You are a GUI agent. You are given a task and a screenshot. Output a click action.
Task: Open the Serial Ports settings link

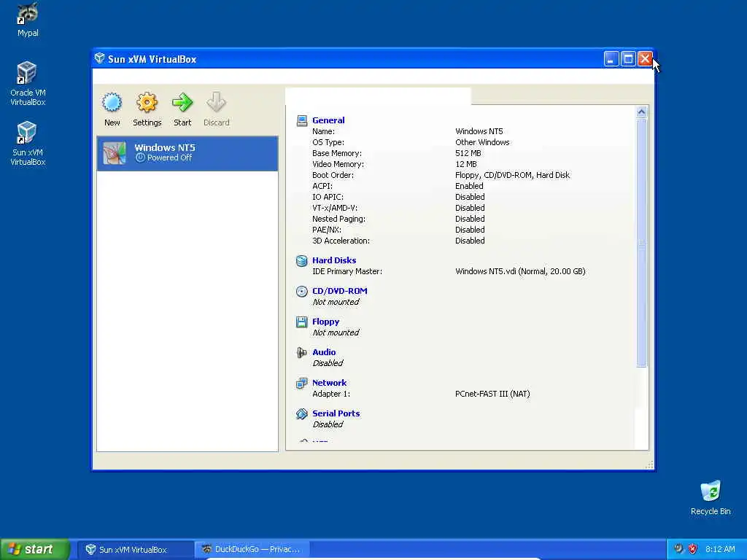336,414
